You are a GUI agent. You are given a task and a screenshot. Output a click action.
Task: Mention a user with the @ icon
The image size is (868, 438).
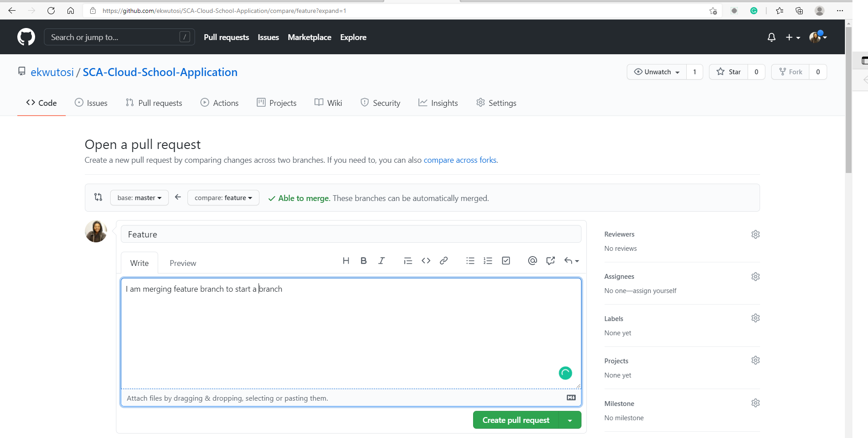click(533, 261)
